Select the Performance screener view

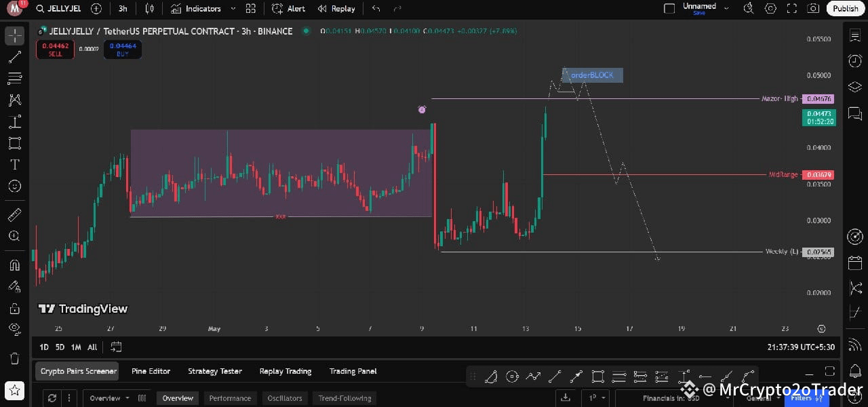click(x=230, y=398)
